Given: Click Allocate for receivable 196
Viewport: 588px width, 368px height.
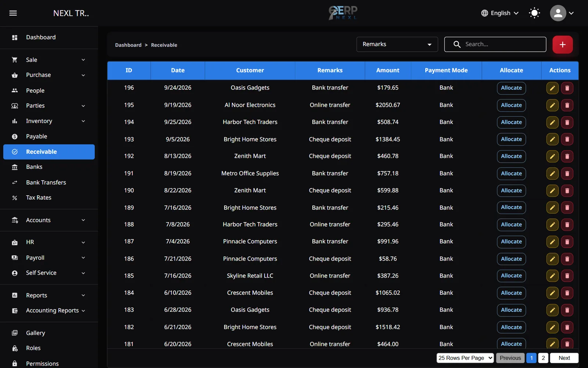Looking at the screenshot, I should point(511,88).
